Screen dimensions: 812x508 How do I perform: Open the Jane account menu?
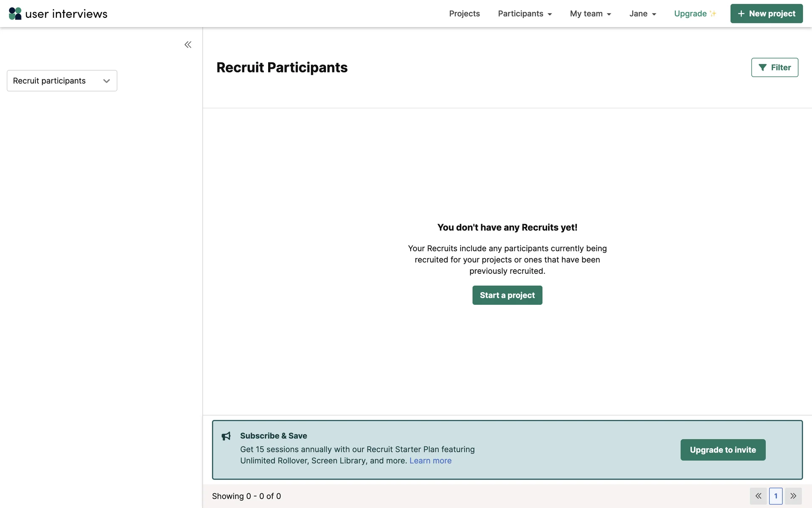(642, 14)
